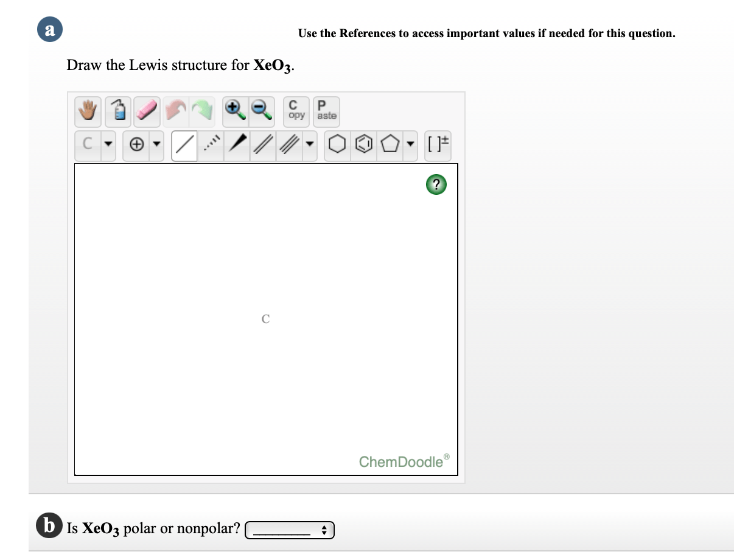Screen dimensions: 734x560
Task: Select the single bond tool
Action: [184, 146]
